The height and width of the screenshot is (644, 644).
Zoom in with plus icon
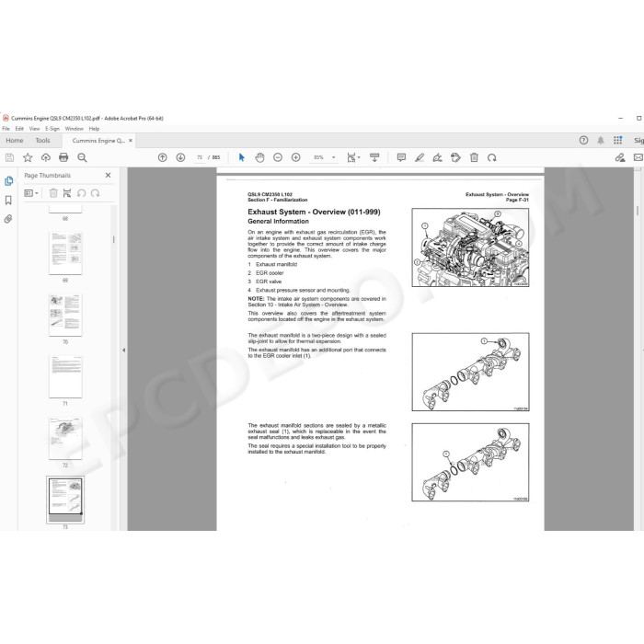click(295, 157)
